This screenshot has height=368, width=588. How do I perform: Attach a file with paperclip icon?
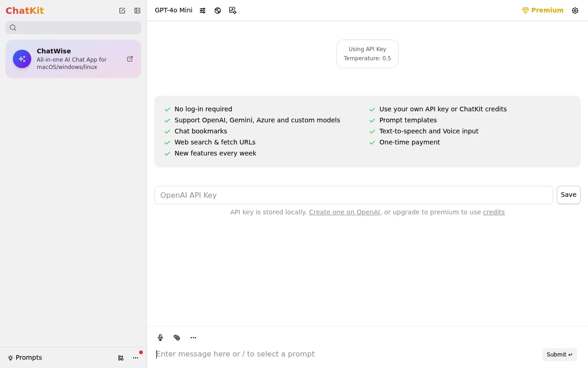pos(177,338)
